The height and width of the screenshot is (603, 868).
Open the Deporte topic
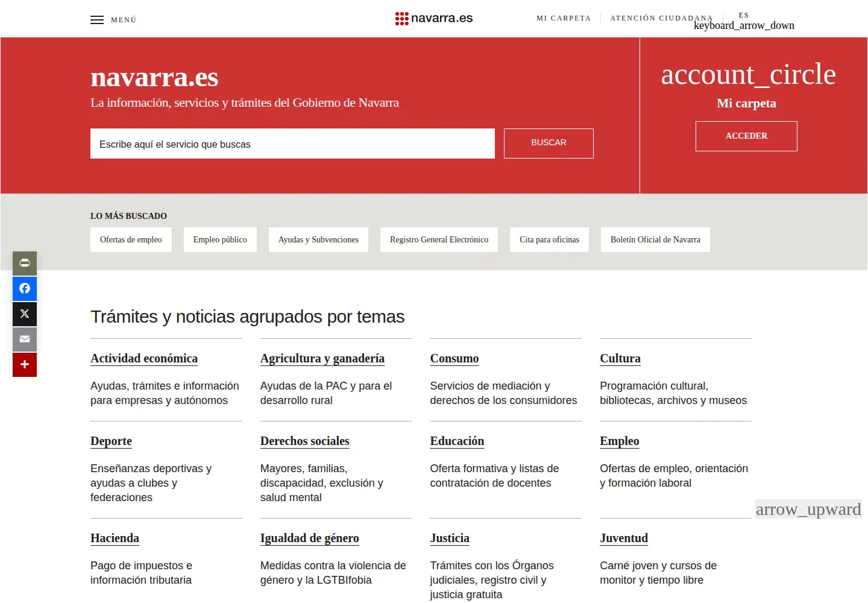[111, 441]
